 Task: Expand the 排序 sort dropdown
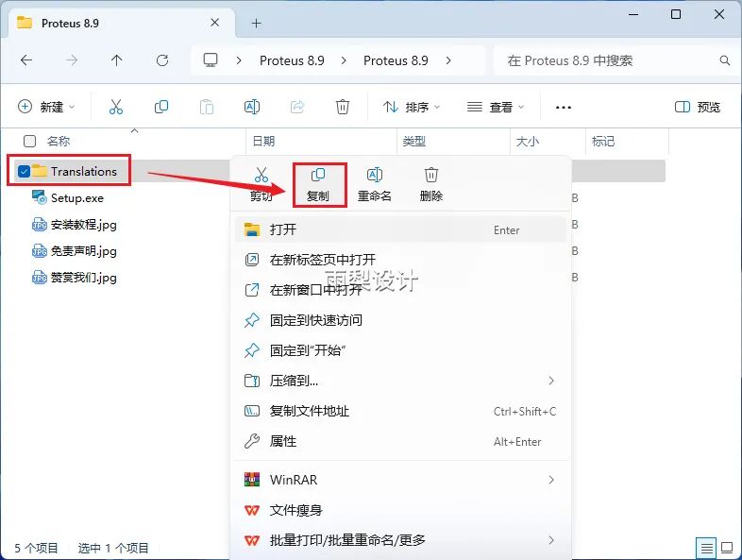[x=412, y=107]
